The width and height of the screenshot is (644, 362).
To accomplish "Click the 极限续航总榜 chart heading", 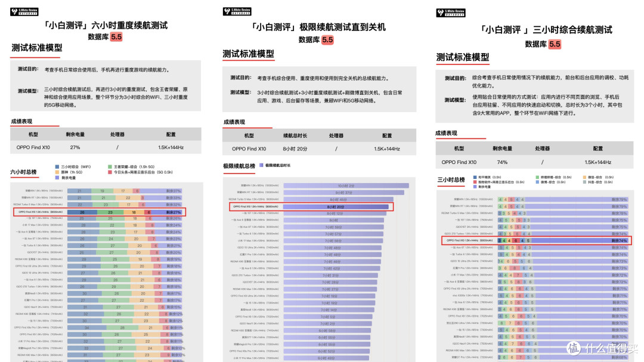I will point(239,166).
